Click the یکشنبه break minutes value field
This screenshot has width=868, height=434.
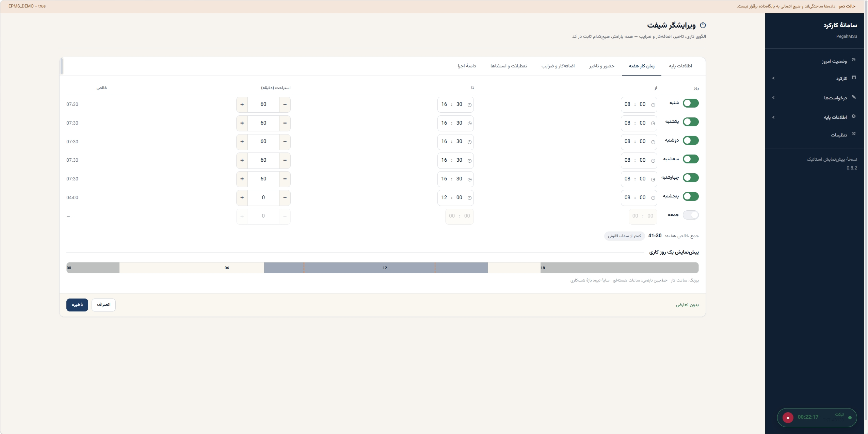point(263,123)
